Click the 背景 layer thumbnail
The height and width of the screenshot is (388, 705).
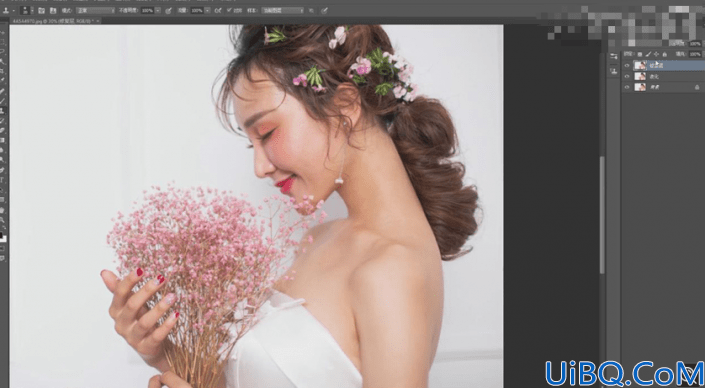pyautogui.click(x=640, y=87)
